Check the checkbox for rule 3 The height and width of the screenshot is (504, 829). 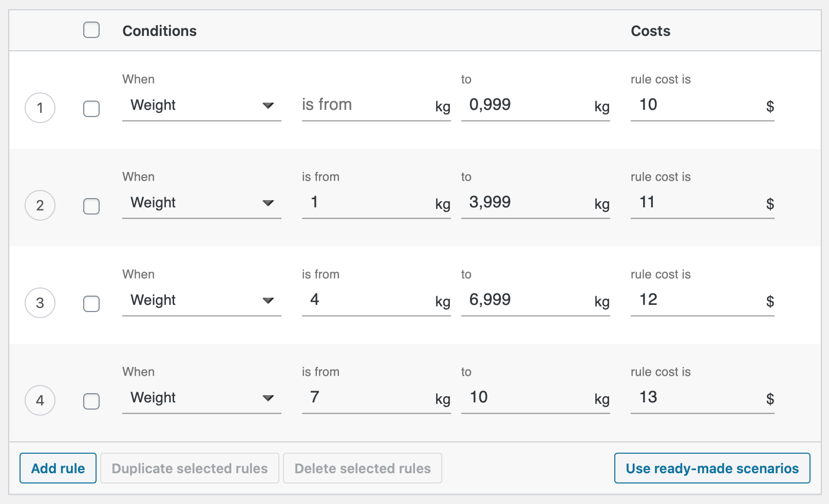click(91, 303)
